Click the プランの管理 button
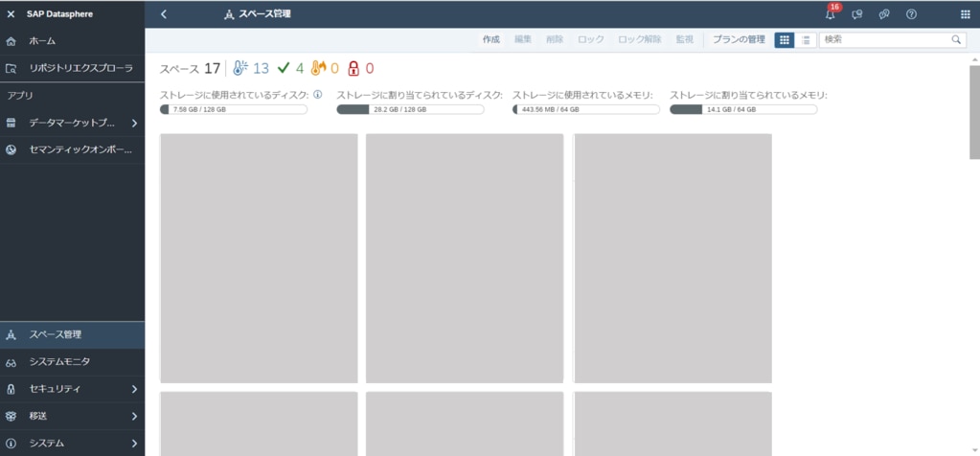 (738, 40)
